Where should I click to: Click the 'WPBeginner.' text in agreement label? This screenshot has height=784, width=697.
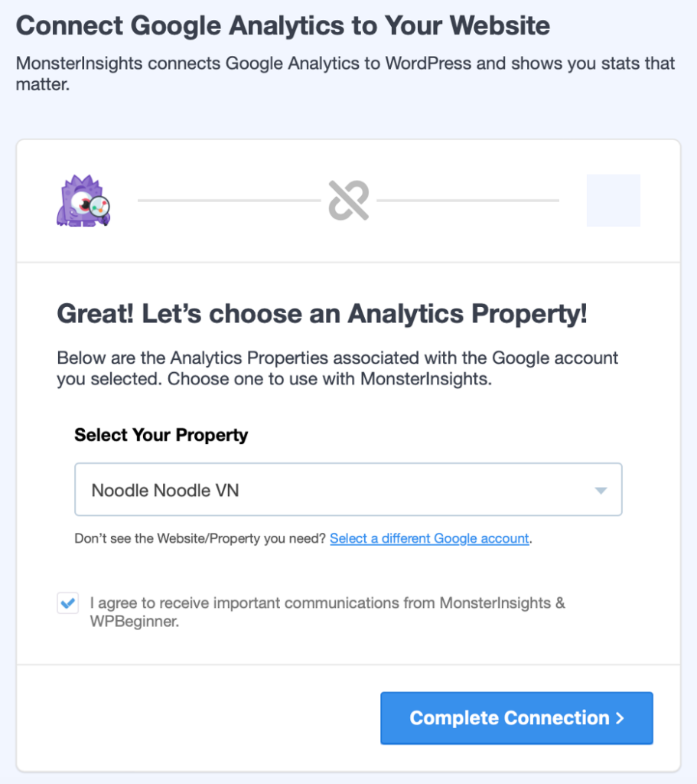coord(135,622)
